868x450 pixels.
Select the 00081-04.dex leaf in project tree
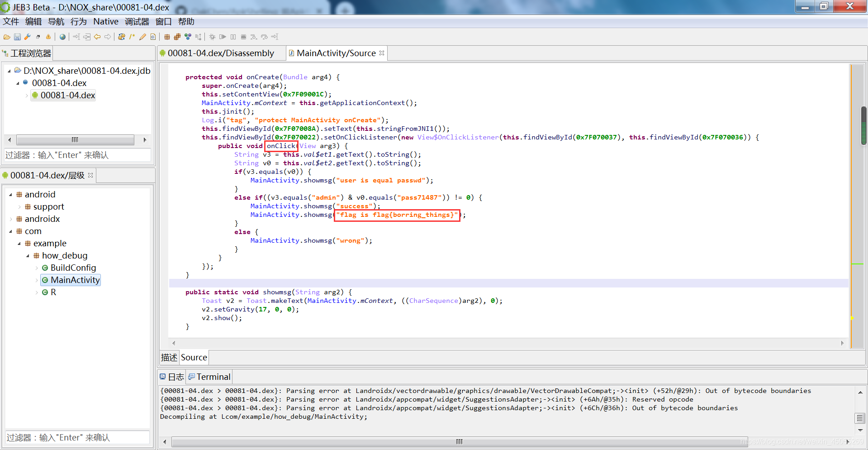63,96
